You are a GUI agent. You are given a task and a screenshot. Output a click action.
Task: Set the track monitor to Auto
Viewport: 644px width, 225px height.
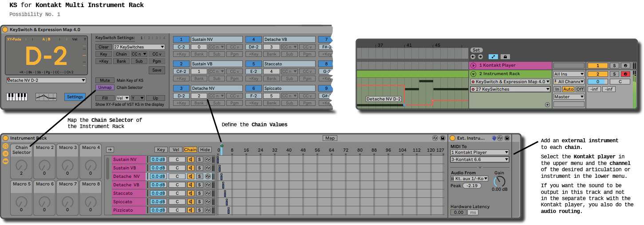[568, 89]
